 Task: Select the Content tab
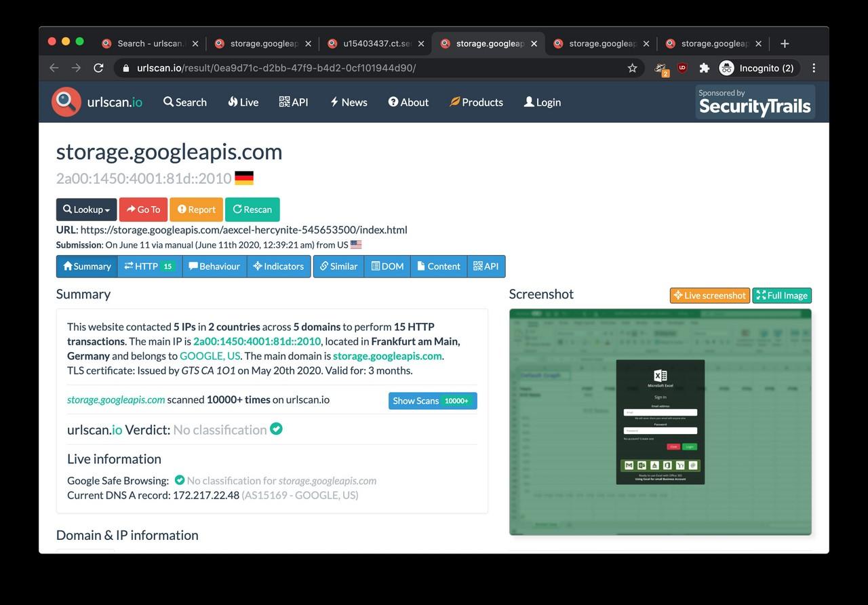coord(439,266)
